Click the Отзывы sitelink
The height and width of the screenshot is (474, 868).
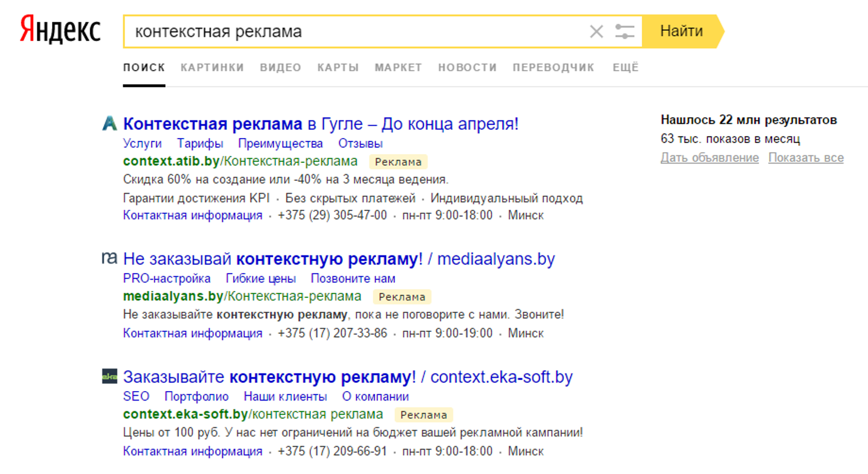tap(361, 143)
